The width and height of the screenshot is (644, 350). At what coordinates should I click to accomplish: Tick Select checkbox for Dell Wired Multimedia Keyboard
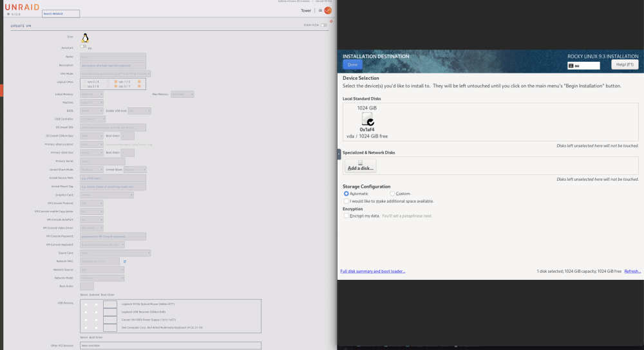tap(86, 328)
